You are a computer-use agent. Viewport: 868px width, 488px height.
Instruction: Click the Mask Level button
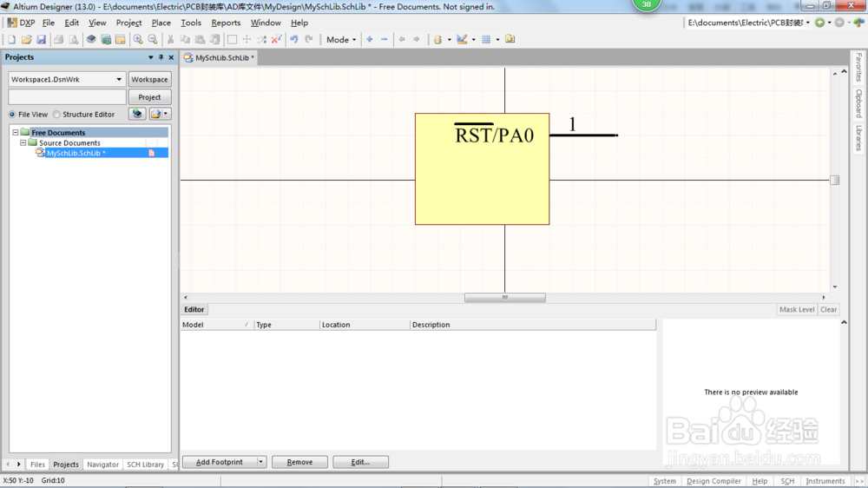(x=797, y=310)
